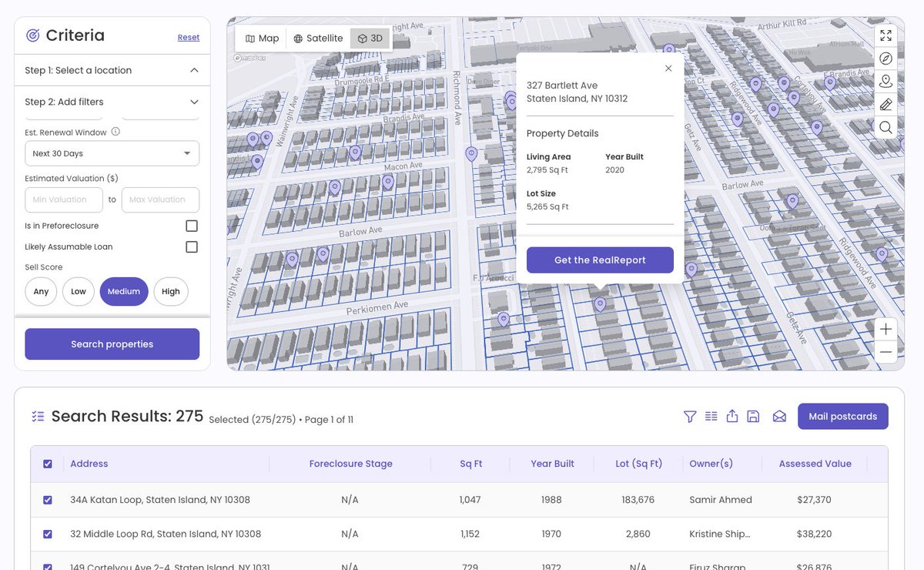The height and width of the screenshot is (570, 924).
Task: Export results with the share icon
Action: coord(732,417)
